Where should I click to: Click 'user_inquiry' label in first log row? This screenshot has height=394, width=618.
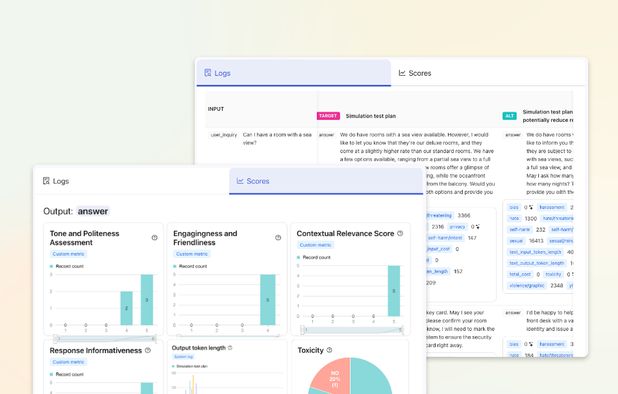[224, 135]
